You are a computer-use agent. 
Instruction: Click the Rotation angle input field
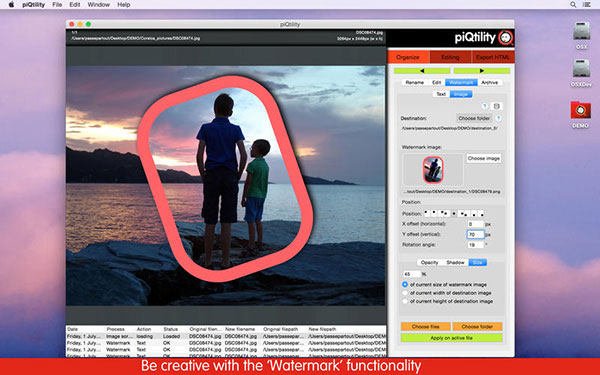click(x=475, y=245)
